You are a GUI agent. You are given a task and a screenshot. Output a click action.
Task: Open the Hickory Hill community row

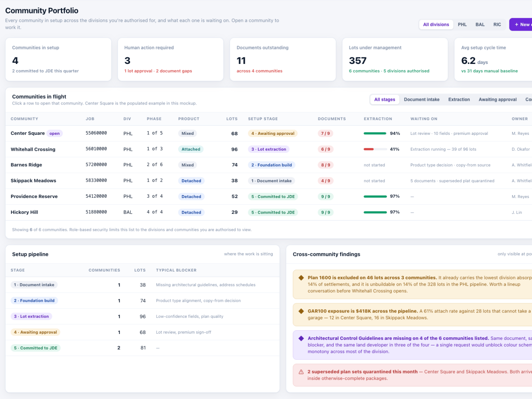pyautogui.click(x=269, y=212)
